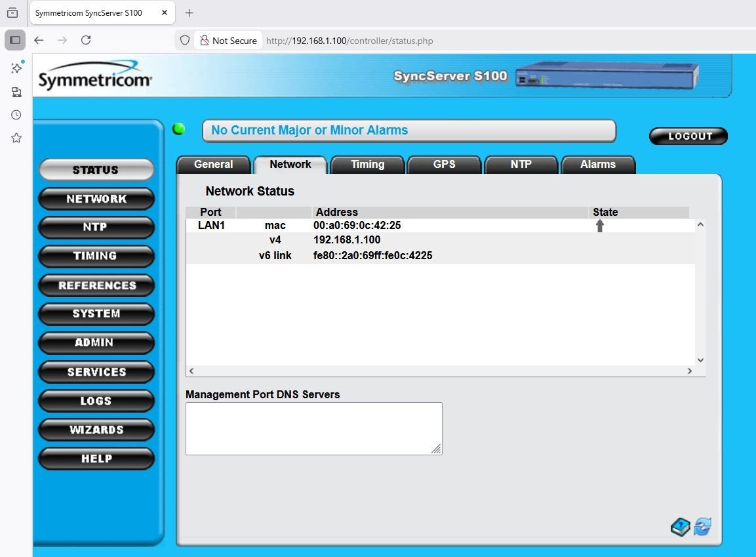Open the WIZARDS sidebar menu
The width and height of the screenshot is (756, 557).
click(96, 430)
